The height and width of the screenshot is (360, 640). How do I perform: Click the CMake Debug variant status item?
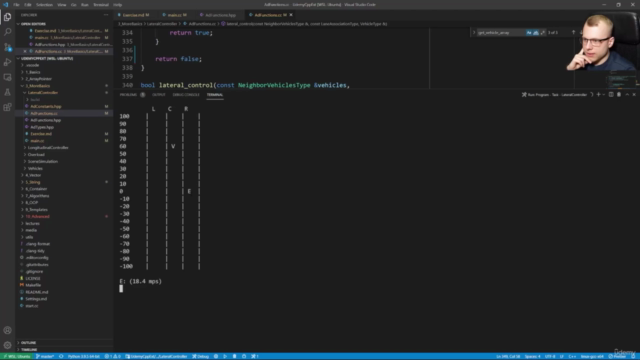click(x=200, y=356)
